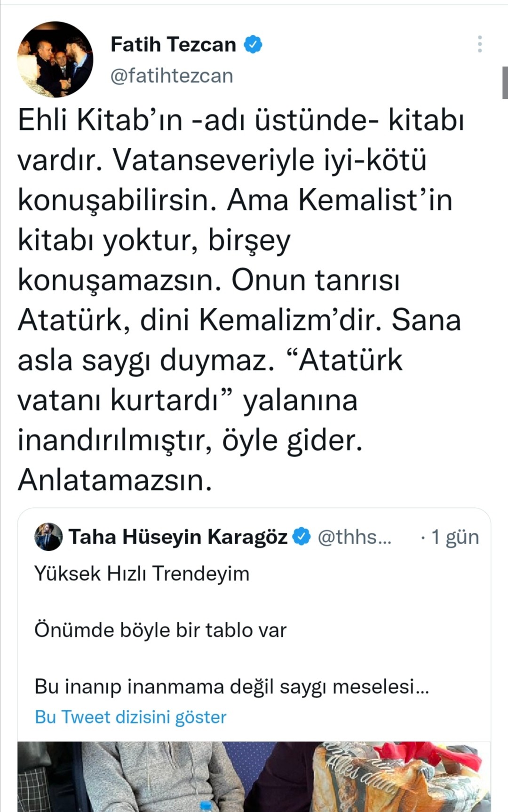Click the verified badge beside Fatih Tezcan
The width and height of the screenshot is (508, 812).
pyautogui.click(x=253, y=45)
